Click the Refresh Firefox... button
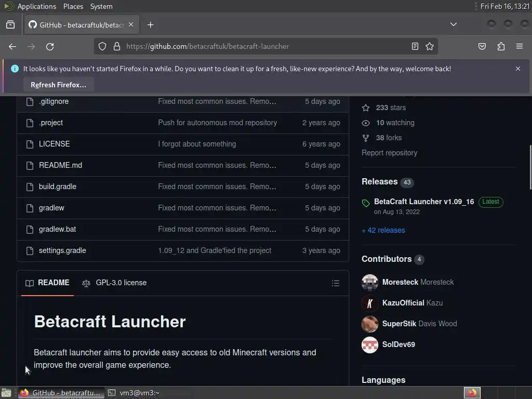Image resolution: width=532 pixels, height=399 pixels. tap(58, 85)
